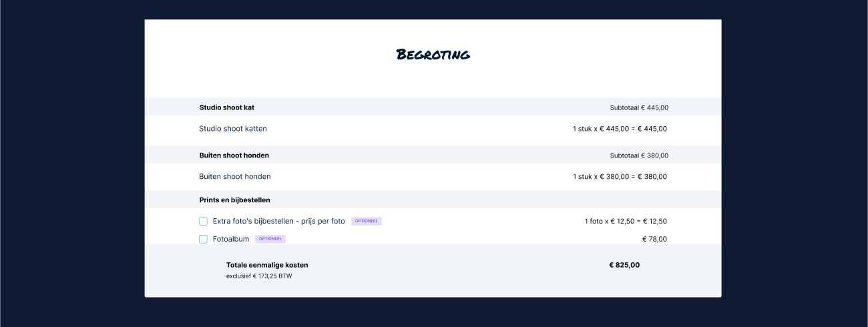This screenshot has height=327, width=868.
Task: Click the 1 stuk x € 445,00 price calculation
Action: tap(620, 129)
